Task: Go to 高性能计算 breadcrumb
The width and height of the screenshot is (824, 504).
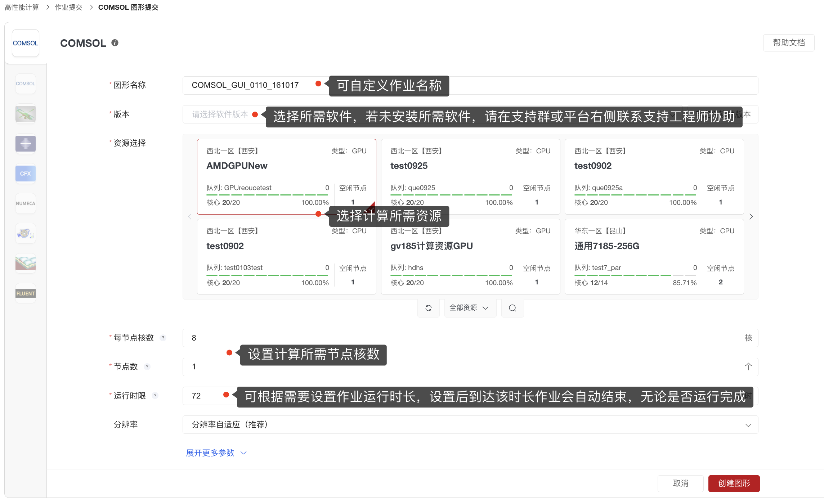Action: click(22, 7)
